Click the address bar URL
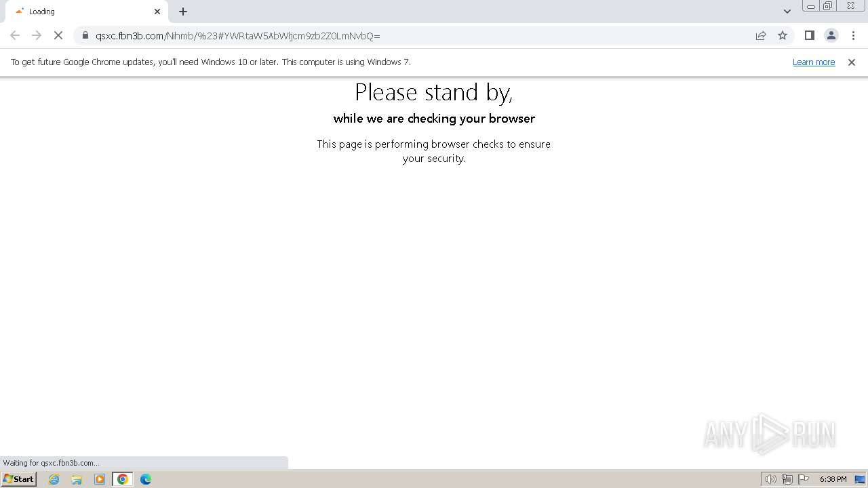Screen dimensions: 868x488 point(238,35)
